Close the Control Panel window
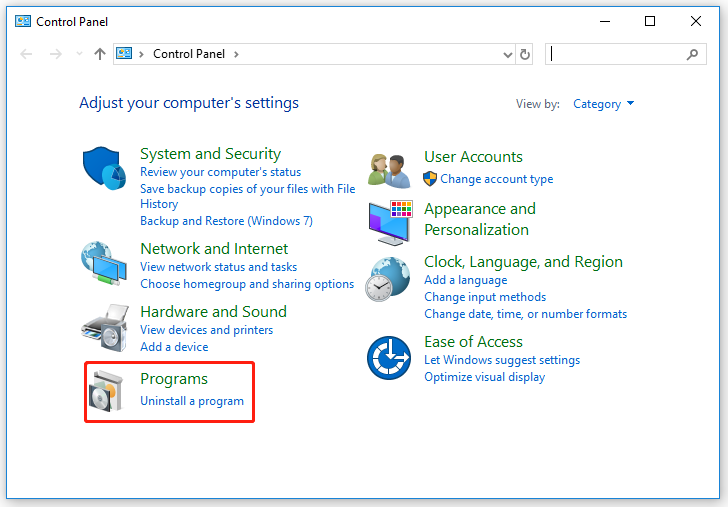This screenshot has height=507, width=728. [696, 21]
